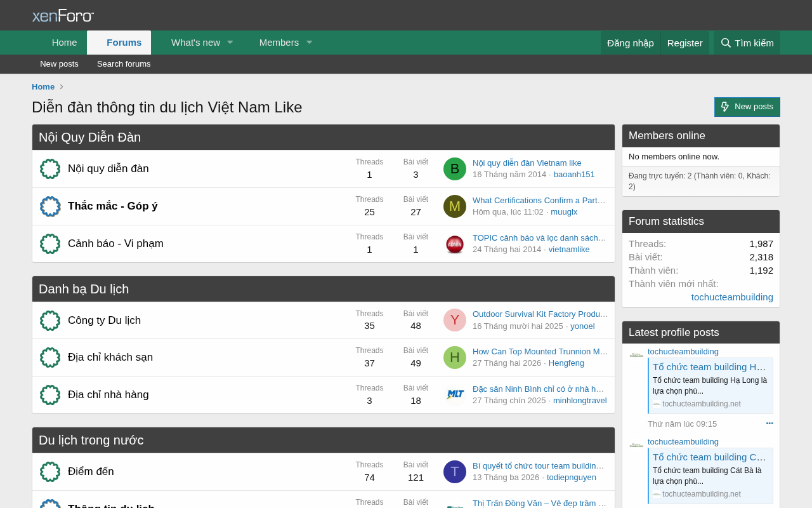Click the red ADMIN avatar of vietnamlike

[455, 244]
